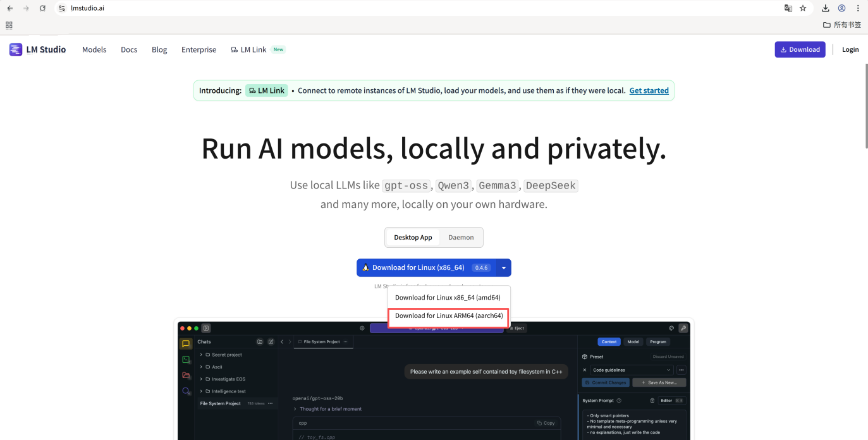Click the LM Link badge in the banner
868x440 pixels.
coord(267,90)
